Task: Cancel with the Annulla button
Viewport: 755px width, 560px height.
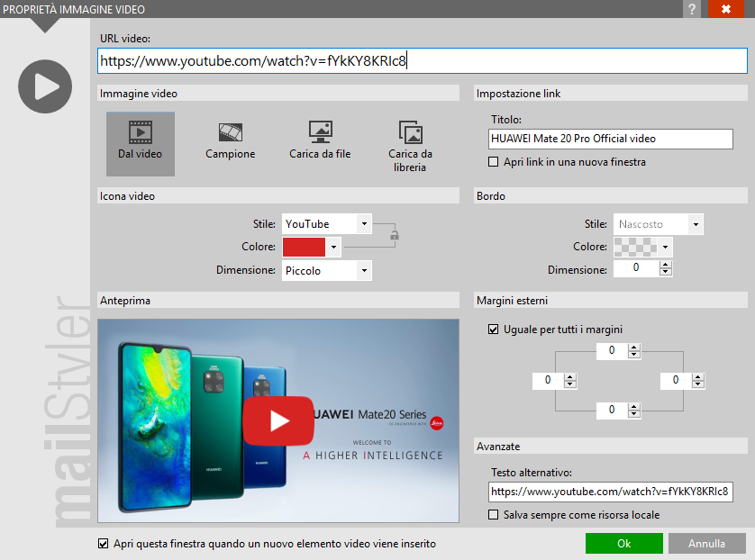Action: coord(706,544)
